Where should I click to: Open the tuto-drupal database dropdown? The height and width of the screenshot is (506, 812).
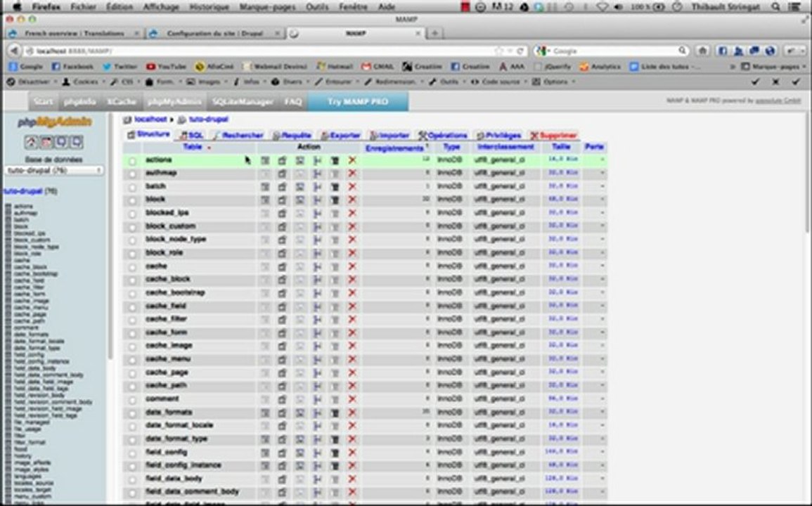54,170
